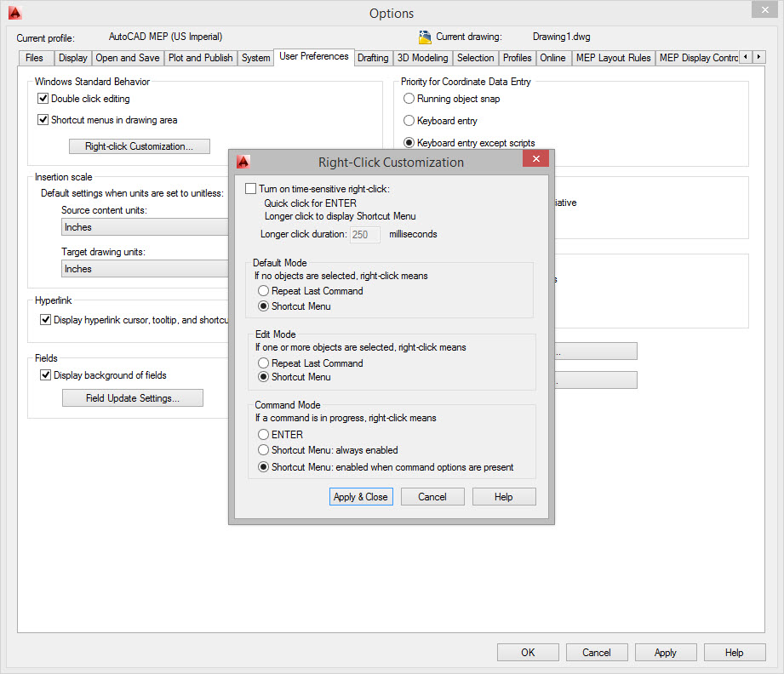784x674 pixels.
Task: Click the AutoCAD logo in Options title bar
Action: tap(15, 13)
